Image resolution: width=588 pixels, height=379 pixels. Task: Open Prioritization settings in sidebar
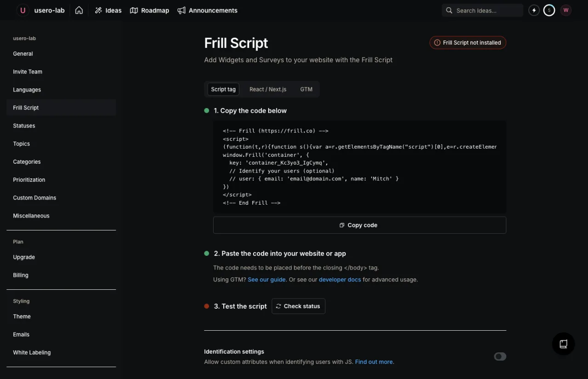click(x=61, y=179)
